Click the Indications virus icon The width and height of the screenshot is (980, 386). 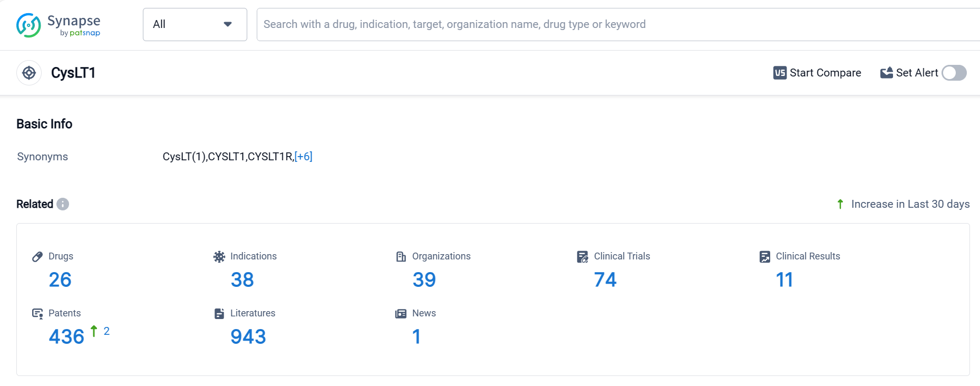[219, 257]
